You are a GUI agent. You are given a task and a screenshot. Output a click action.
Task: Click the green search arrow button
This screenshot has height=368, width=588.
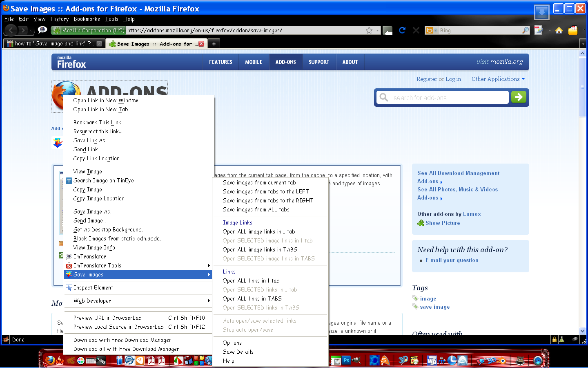[519, 97]
